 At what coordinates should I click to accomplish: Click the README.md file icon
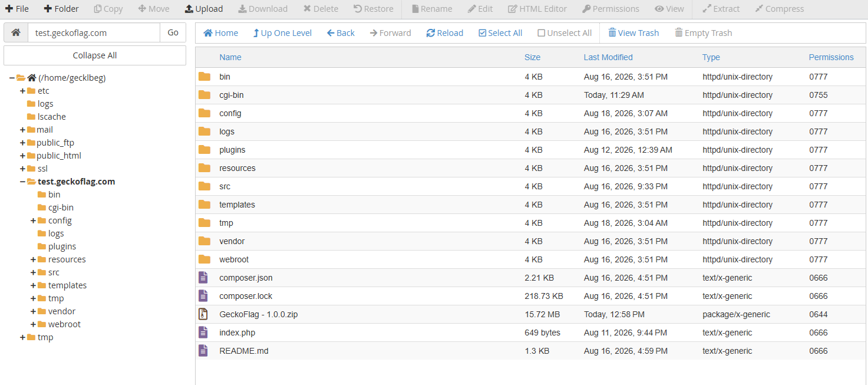tap(203, 351)
